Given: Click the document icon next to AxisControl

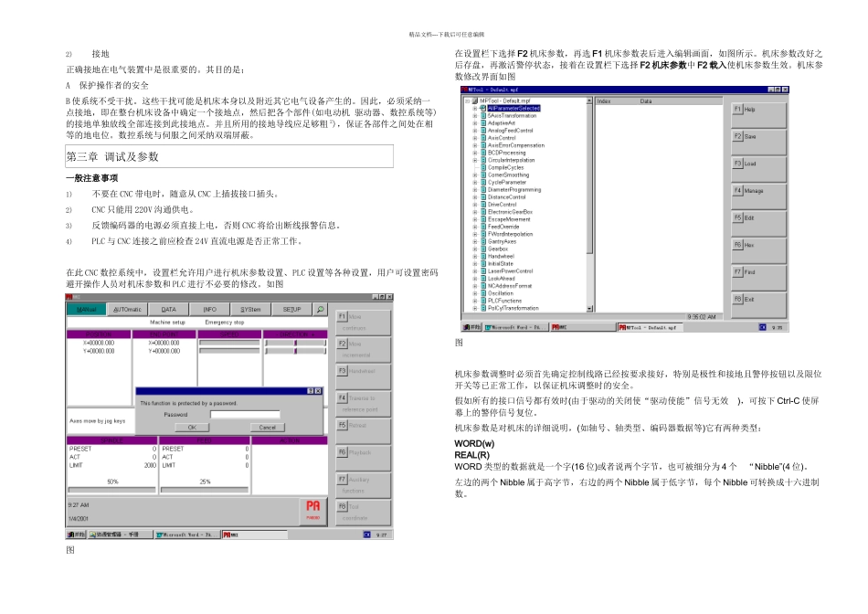Looking at the screenshot, I should point(483,138).
